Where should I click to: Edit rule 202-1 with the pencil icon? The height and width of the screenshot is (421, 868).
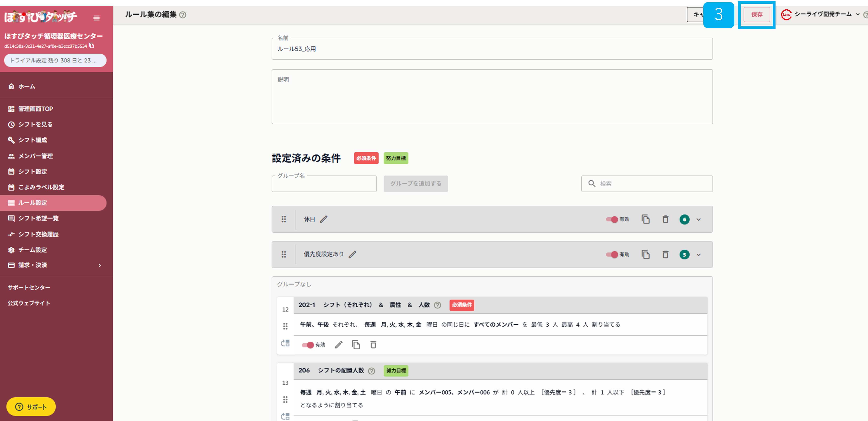point(339,344)
